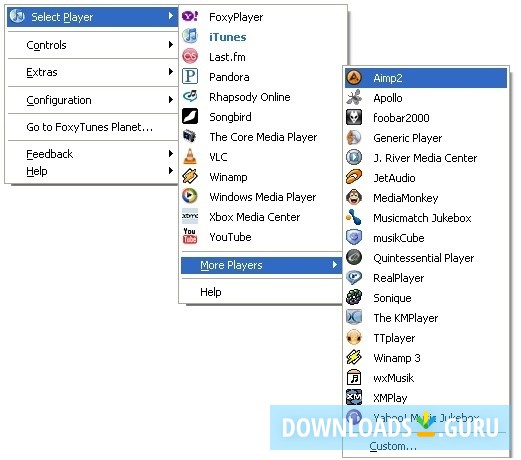Click the FoxyTunes icon beside Select Player
521x460 pixels.
(17, 16)
